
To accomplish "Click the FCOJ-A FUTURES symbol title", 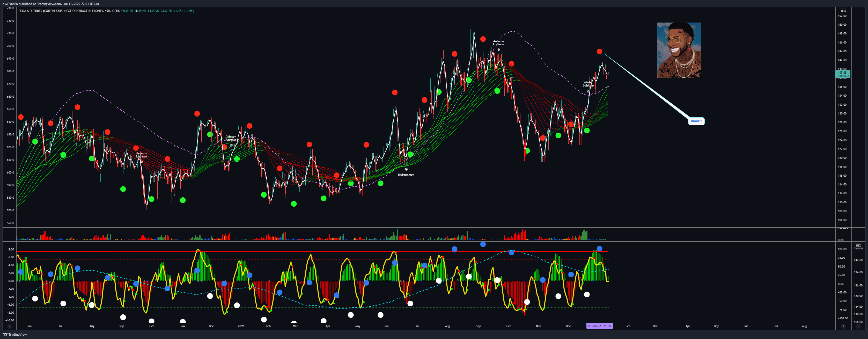I will click(x=61, y=11).
